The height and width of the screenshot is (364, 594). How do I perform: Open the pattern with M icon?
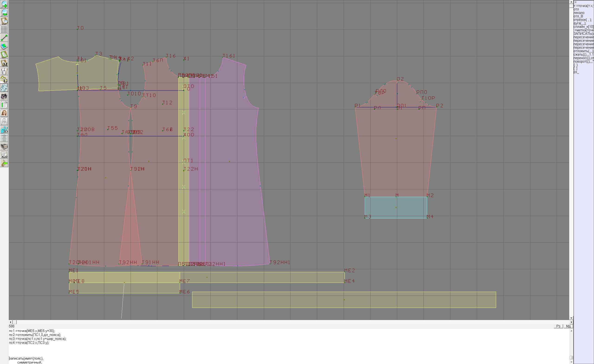click(4, 63)
